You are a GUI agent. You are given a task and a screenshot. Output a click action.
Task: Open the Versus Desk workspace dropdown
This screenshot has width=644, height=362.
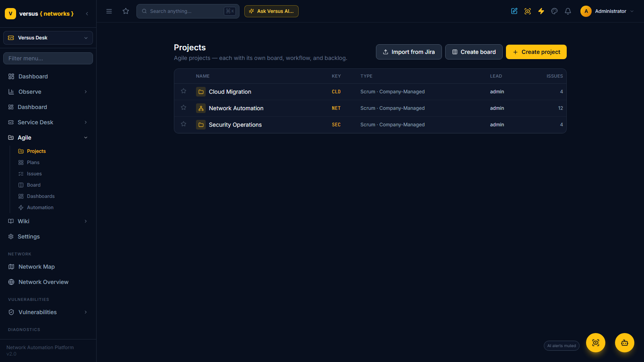click(x=48, y=38)
